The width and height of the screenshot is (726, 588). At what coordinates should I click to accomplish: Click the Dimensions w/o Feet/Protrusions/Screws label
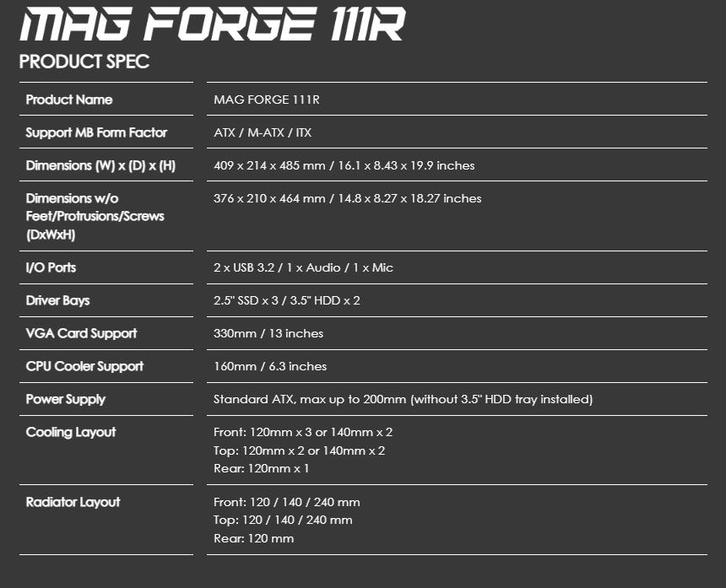point(95,216)
